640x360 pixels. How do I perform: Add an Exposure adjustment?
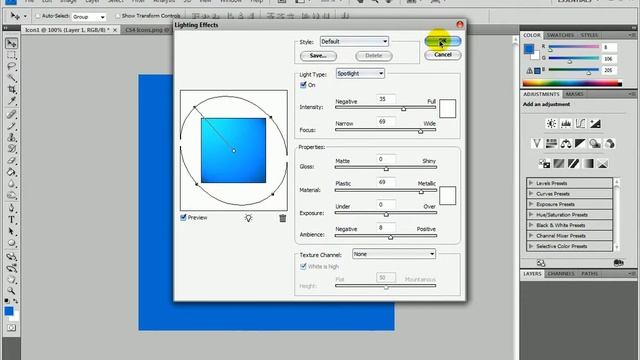coord(595,124)
